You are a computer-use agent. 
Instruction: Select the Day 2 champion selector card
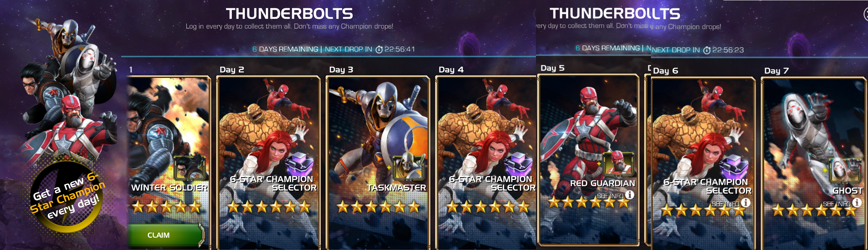point(268,162)
